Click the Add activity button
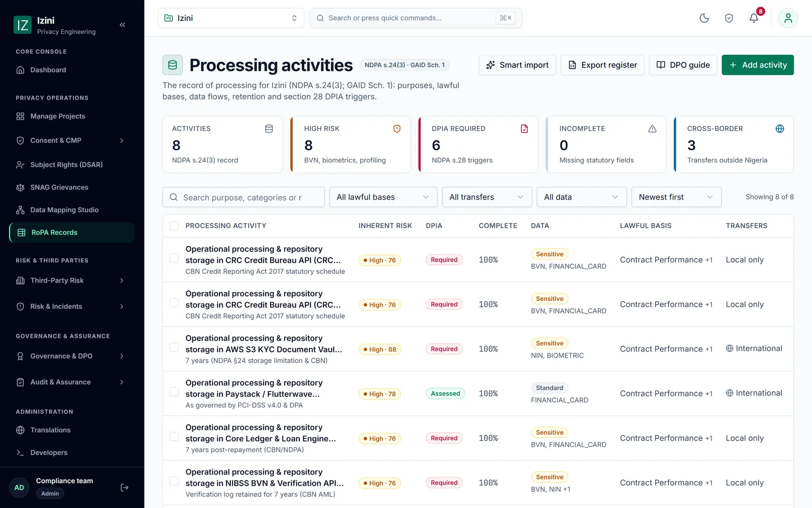 [x=758, y=65]
